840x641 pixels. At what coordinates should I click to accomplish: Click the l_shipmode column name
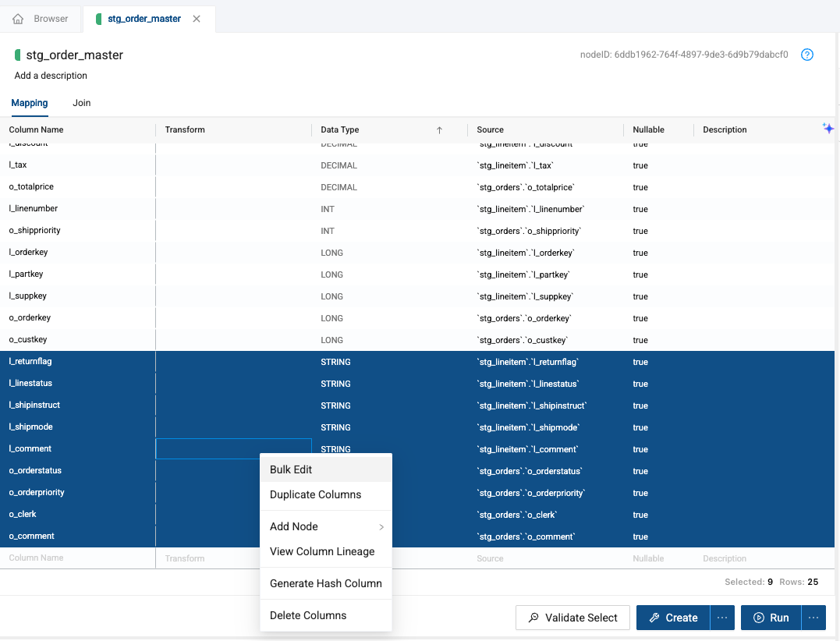30,427
